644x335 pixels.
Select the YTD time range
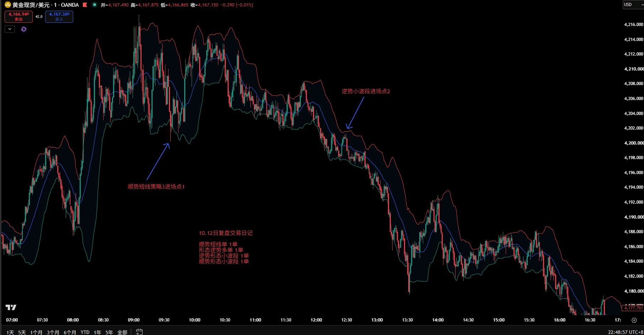pos(85,332)
